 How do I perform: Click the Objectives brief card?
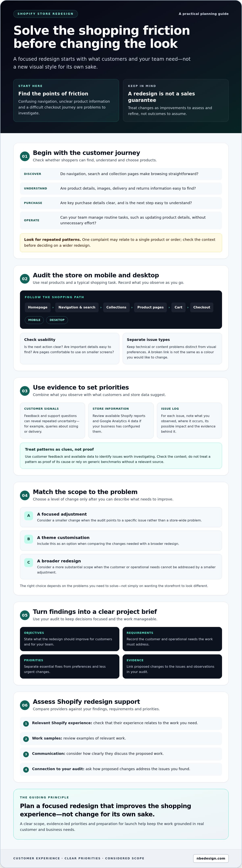tap(69, 639)
